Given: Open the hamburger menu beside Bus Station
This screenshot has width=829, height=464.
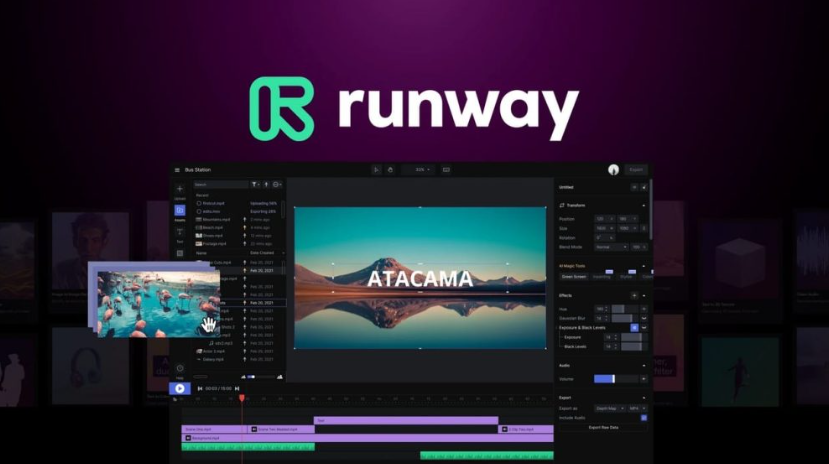Looking at the screenshot, I should click(178, 170).
